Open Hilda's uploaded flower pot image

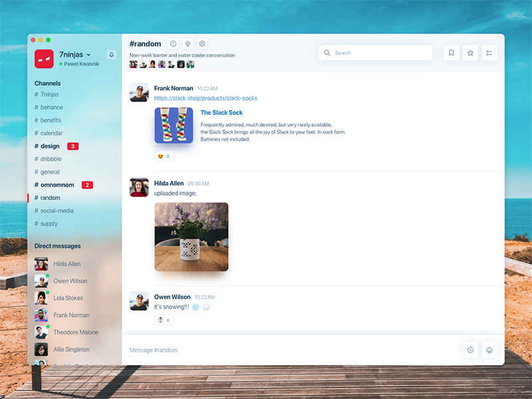[192, 237]
